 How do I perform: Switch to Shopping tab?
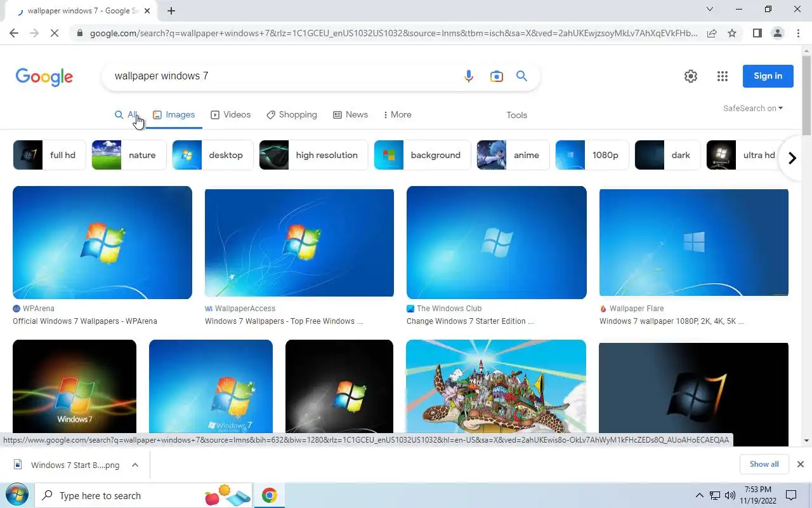point(292,115)
